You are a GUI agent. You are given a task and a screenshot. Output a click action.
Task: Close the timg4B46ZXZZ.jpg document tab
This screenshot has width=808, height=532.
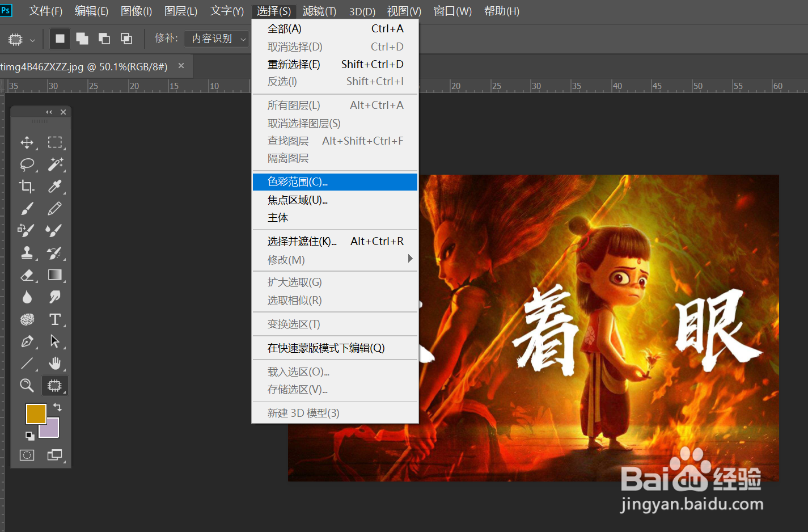pyautogui.click(x=181, y=66)
